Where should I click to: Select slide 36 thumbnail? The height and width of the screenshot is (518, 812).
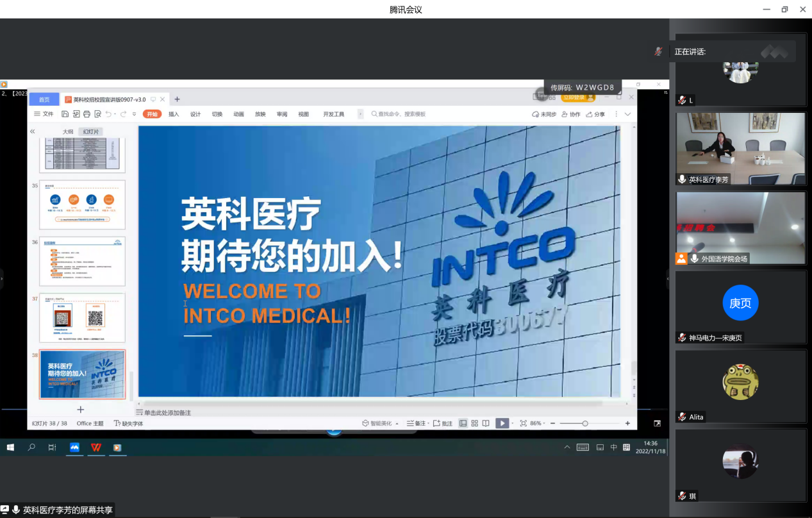pyautogui.click(x=83, y=262)
